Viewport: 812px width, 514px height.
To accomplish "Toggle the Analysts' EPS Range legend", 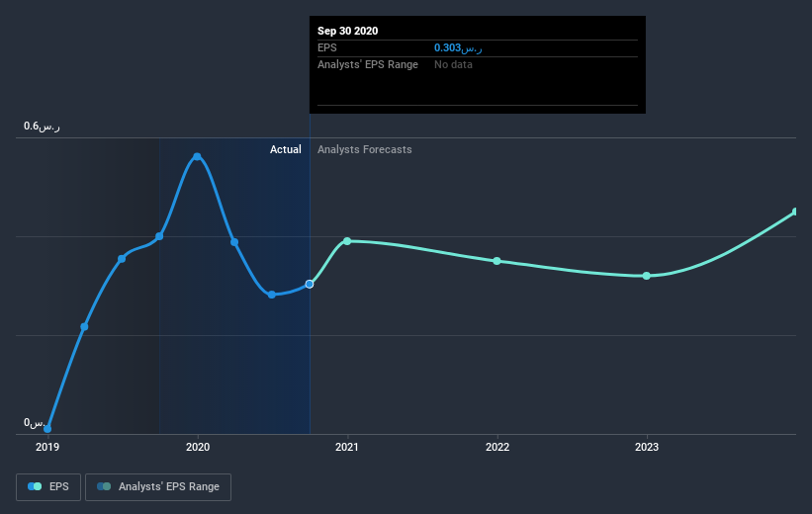I will (158, 486).
